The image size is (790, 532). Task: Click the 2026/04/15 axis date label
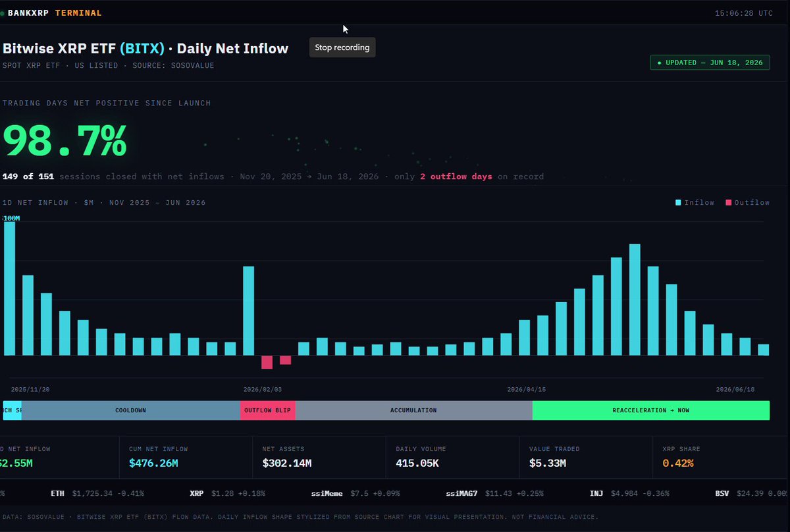(526, 390)
